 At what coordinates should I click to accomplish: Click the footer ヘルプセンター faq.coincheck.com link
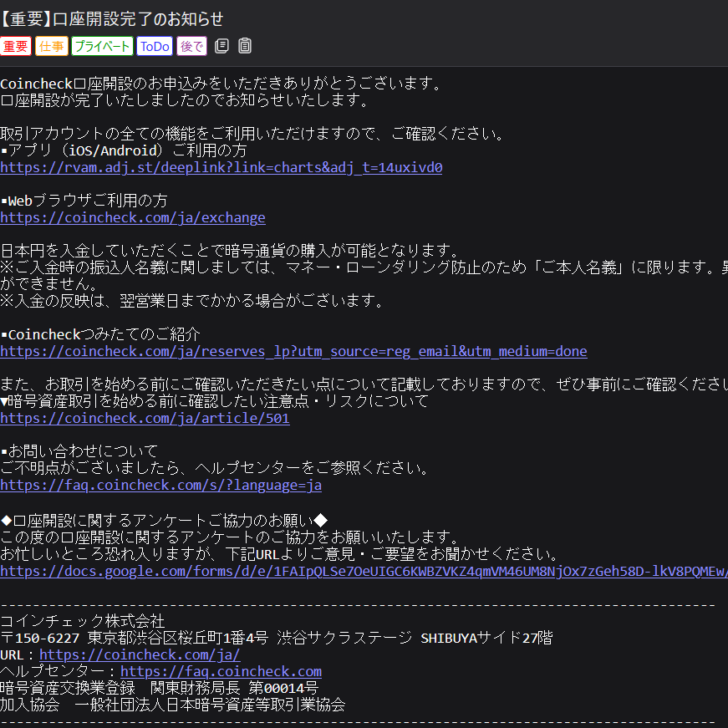click(x=221, y=671)
